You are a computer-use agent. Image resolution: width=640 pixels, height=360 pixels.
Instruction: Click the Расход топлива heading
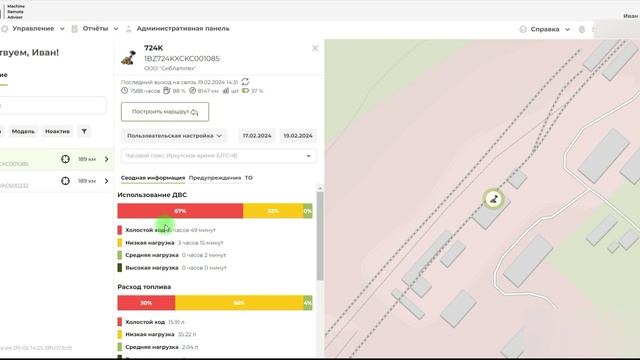tap(144, 287)
